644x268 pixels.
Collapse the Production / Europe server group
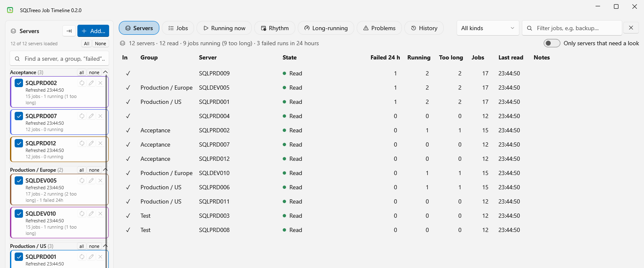pyautogui.click(x=105, y=170)
